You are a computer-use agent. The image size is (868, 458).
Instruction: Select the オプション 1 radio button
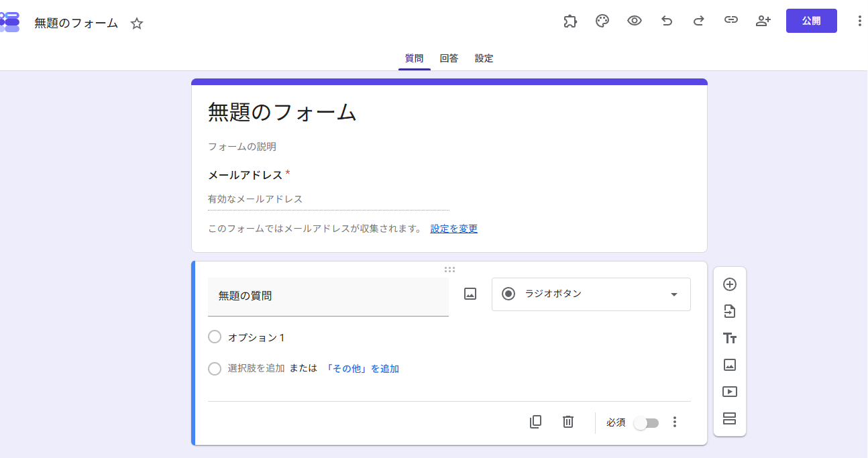click(215, 337)
